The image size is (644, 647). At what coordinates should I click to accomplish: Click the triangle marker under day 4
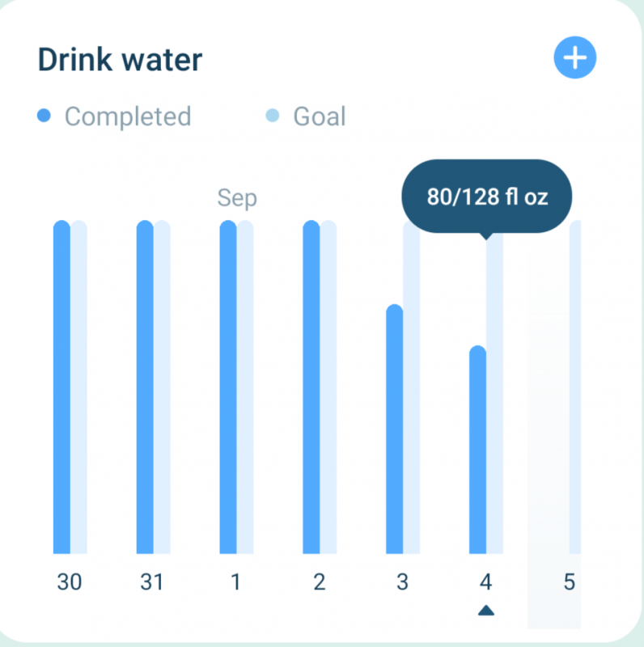pyautogui.click(x=485, y=610)
